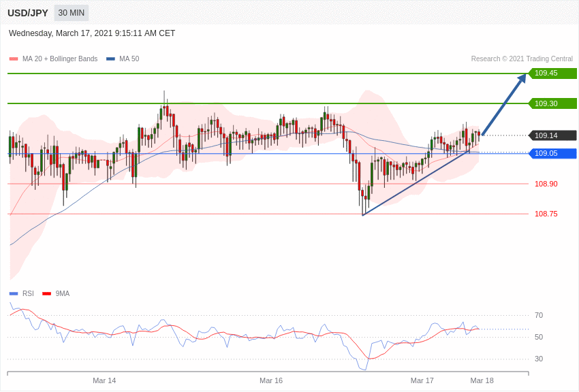The width and height of the screenshot is (579, 392).
Task: Click the USD/JPY pair title
Action: pos(28,13)
